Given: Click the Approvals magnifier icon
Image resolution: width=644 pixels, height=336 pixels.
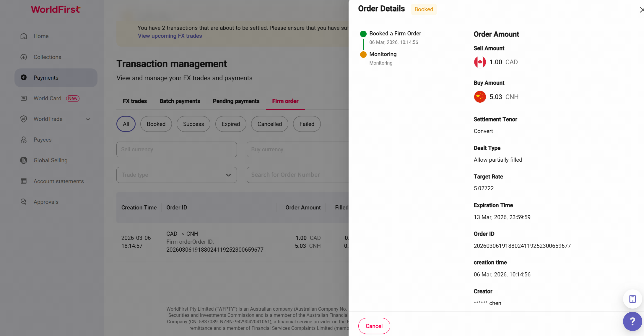Looking at the screenshot, I should (x=24, y=202).
